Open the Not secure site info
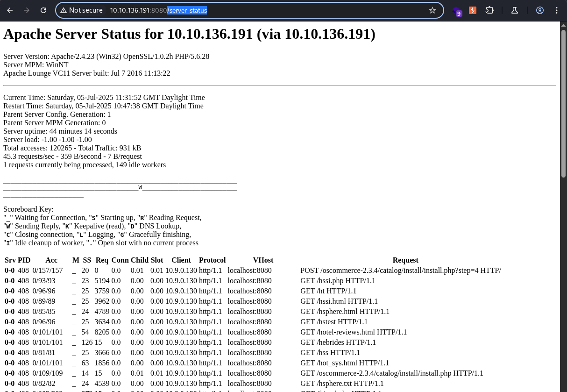This screenshot has height=392, width=567. coord(81,10)
